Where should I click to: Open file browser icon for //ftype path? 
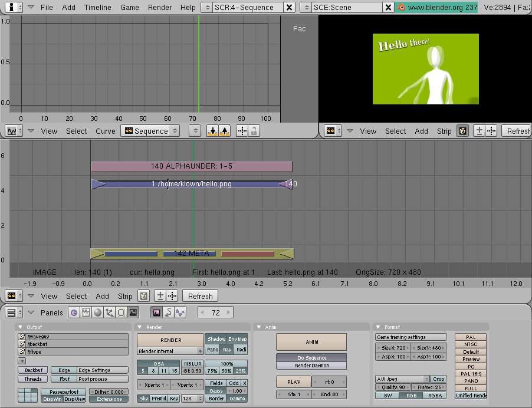(22, 352)
